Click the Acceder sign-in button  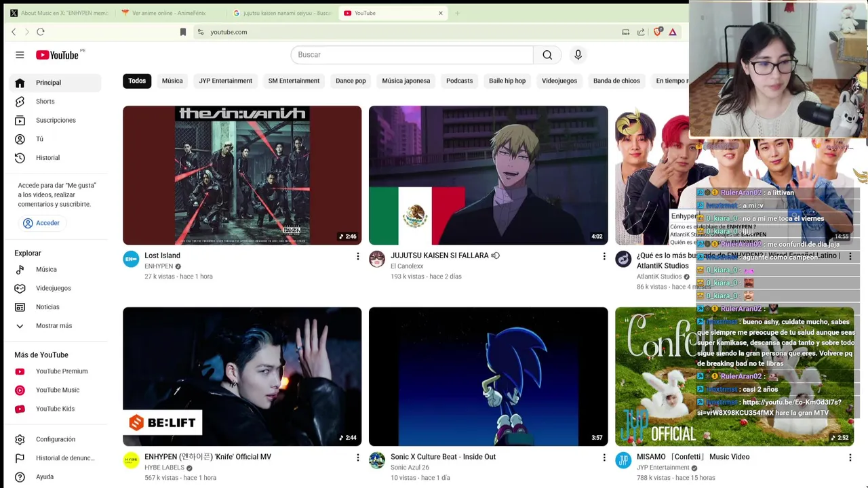point(41,223)
